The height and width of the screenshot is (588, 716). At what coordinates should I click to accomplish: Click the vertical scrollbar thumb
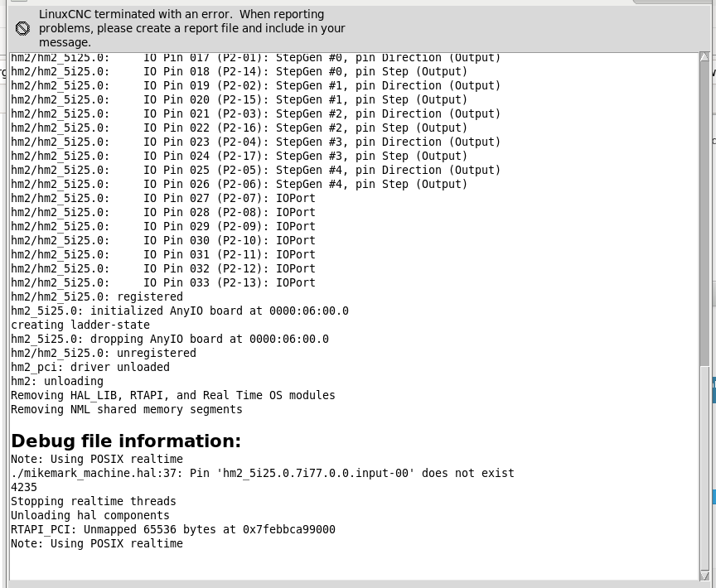(x=704, y=467)
